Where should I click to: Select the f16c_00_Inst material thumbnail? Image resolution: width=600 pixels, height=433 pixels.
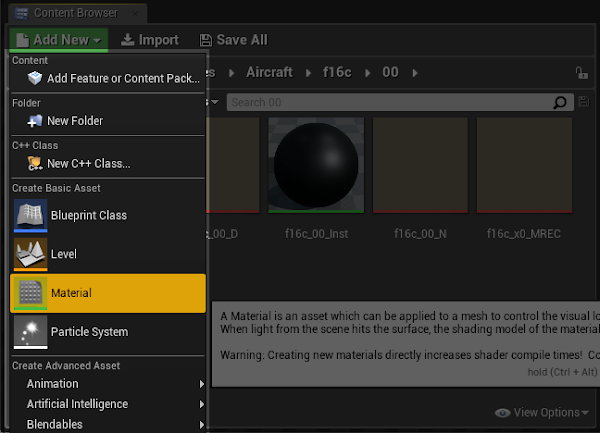[316, 165]
